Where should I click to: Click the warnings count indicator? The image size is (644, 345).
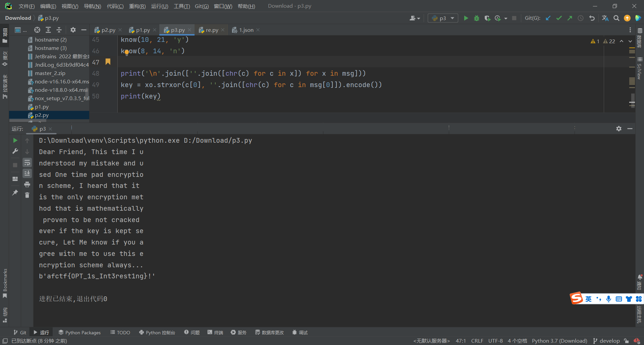(603, 41)
